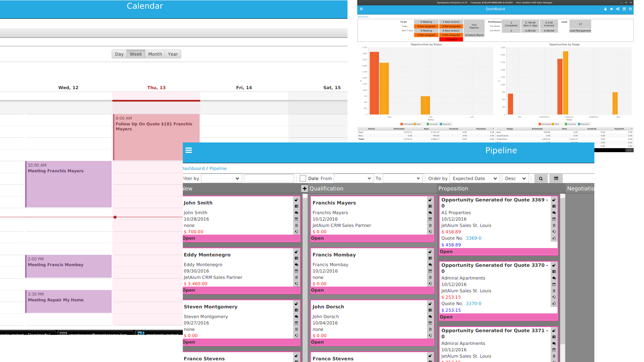The image size is (644, 362).
Task: Click the search magnifier button in Pipeline
Action: click(x=541, y=179)
